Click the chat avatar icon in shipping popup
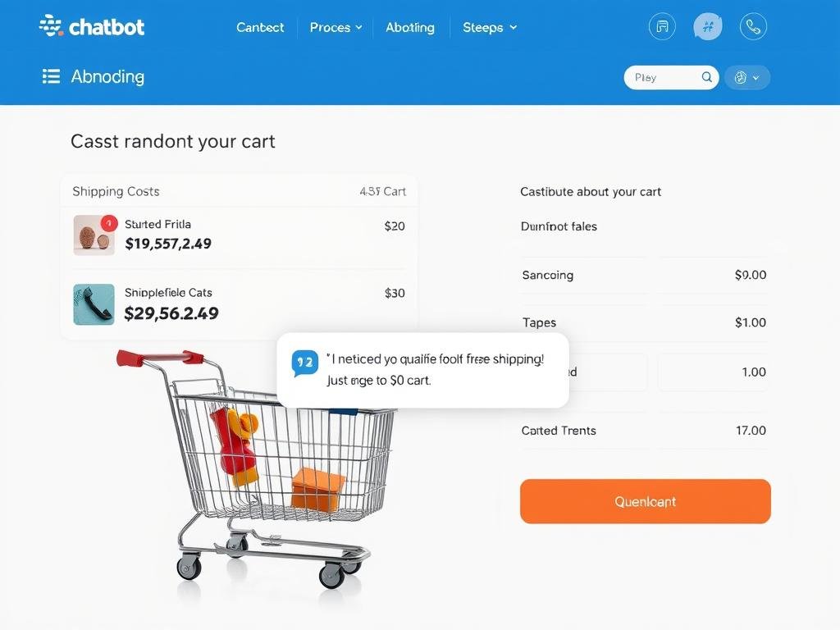 pyautogui.click(x=304, y=362)
